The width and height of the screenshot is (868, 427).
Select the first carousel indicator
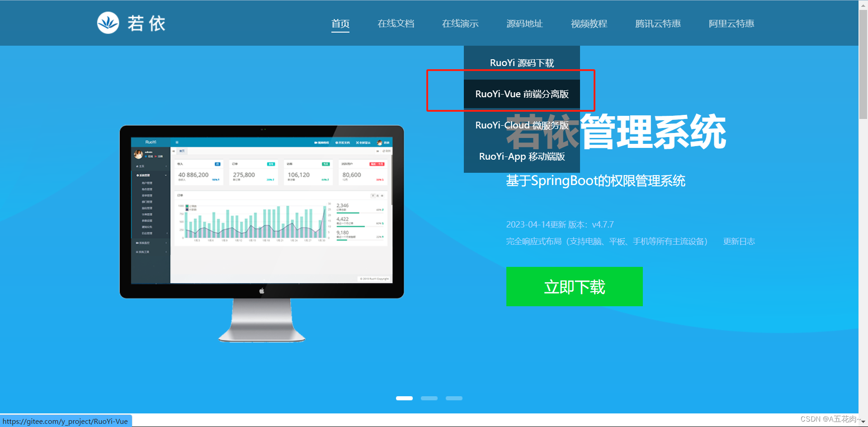pyautogui.click(x=404, y=398)
